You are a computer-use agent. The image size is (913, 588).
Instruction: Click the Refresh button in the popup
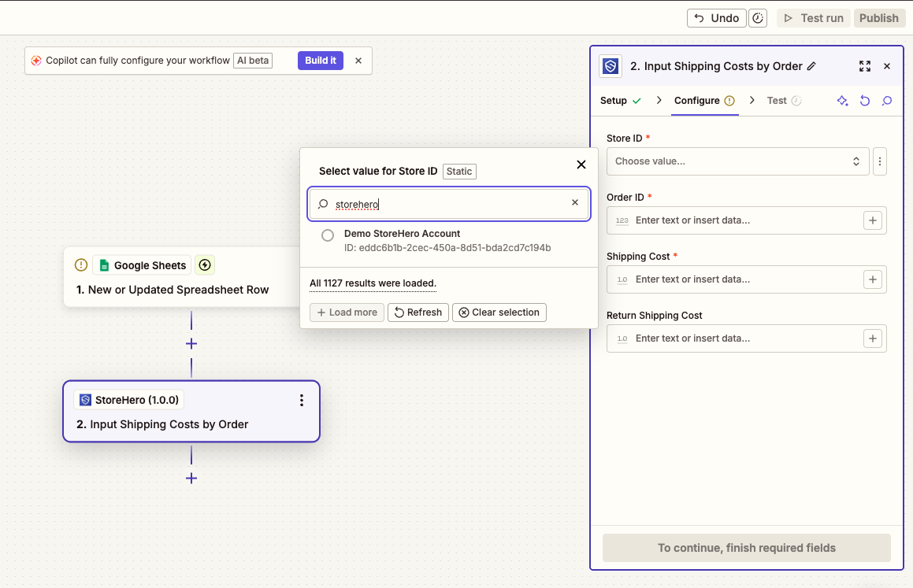(418, 312)
